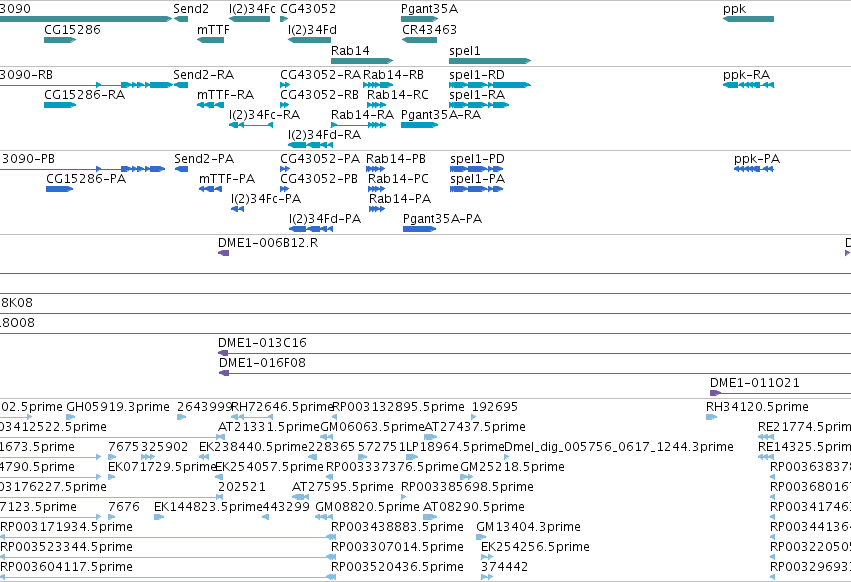Click protein l(2)34Fd-PA glyph
Image resolution: width=851 pixels, height=582 pixels.
tap(311, 229)
